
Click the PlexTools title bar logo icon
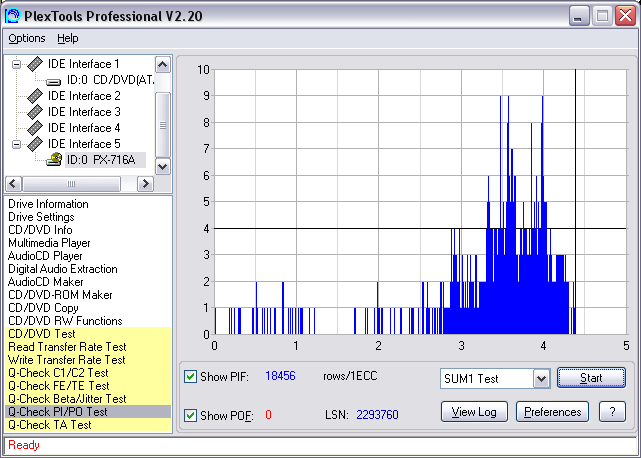pos(12,16)
